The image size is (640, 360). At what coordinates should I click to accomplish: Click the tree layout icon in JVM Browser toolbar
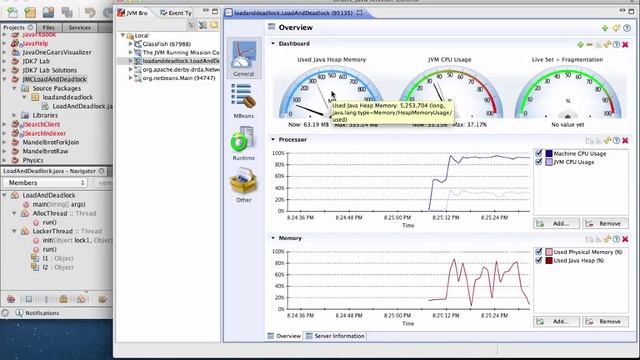192,25
